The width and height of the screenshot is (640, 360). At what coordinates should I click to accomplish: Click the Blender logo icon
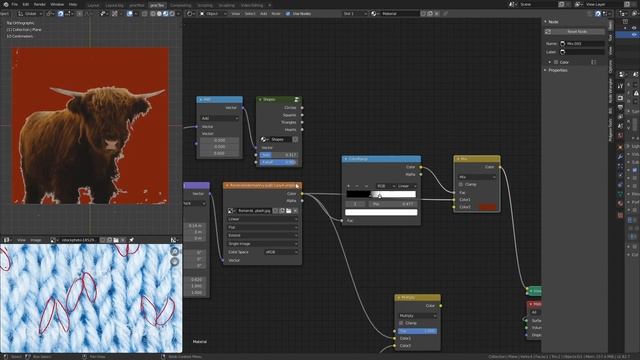click(x=5, y=4)
